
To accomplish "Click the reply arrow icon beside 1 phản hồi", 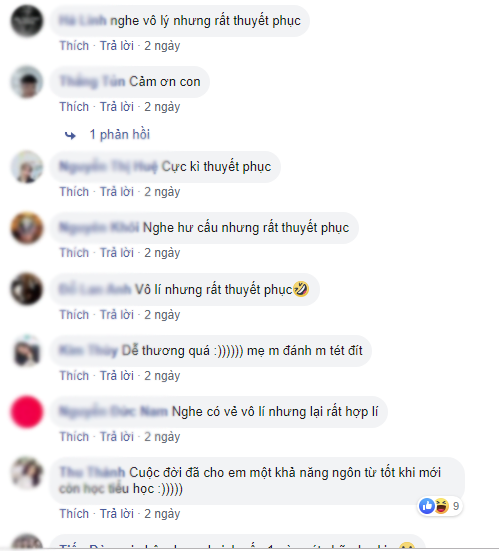I will click(x=70, y=135).
